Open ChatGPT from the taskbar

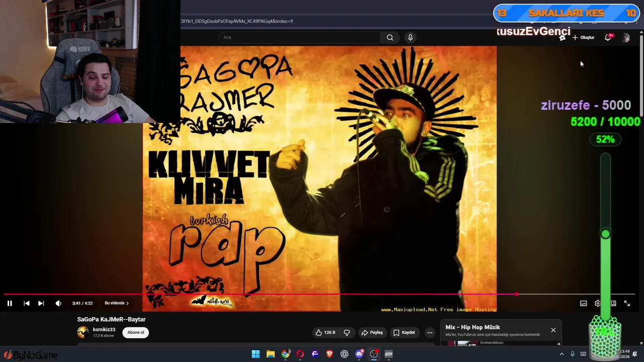345,354
